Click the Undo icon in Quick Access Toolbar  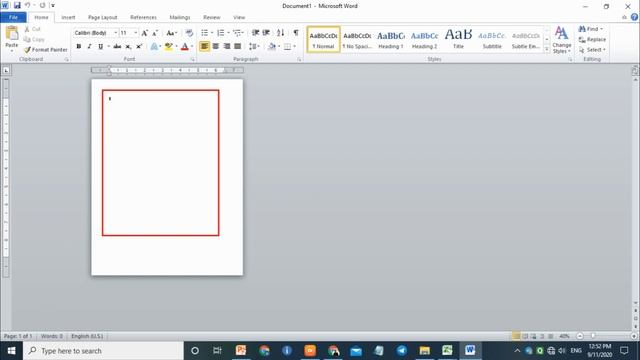click(28, 6)
